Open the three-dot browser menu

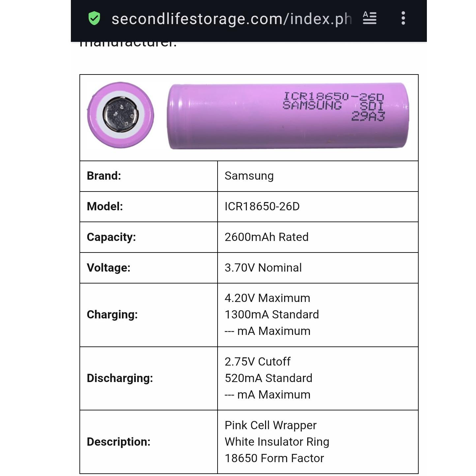tap(403, 18)
